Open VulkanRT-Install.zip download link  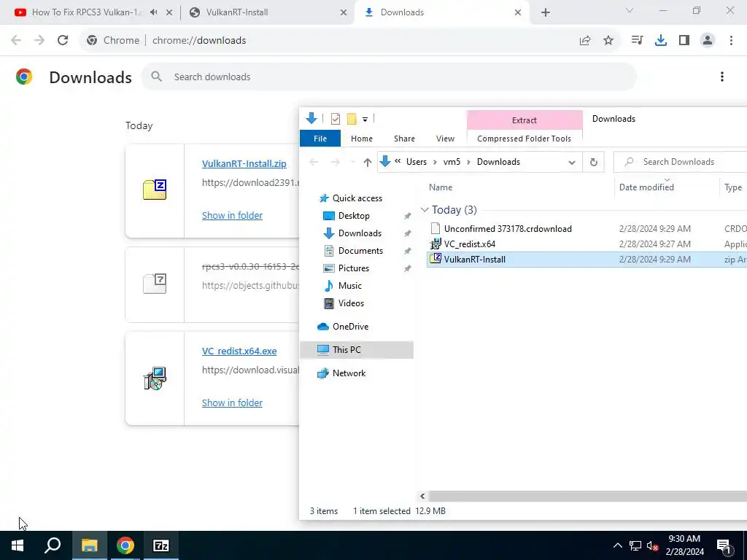pos(244,164)
